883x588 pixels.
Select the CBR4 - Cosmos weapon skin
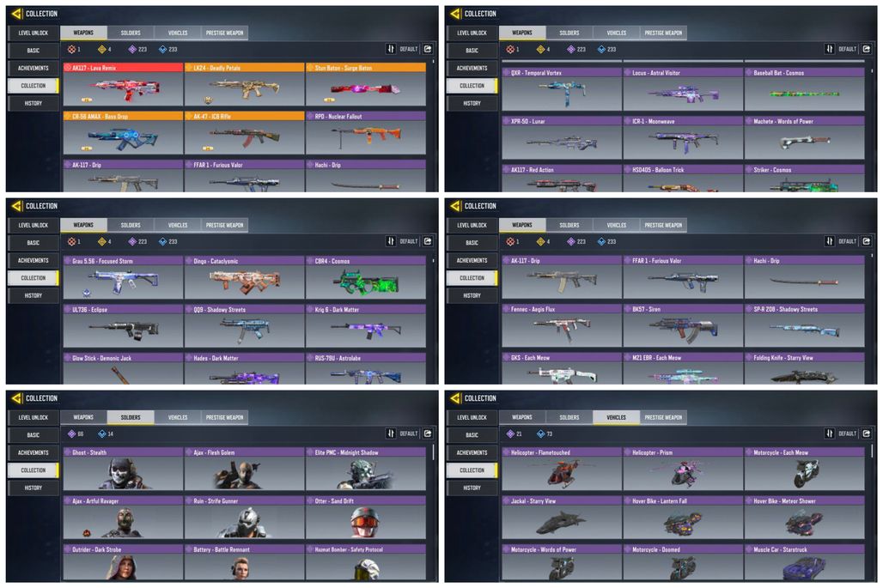365,277
